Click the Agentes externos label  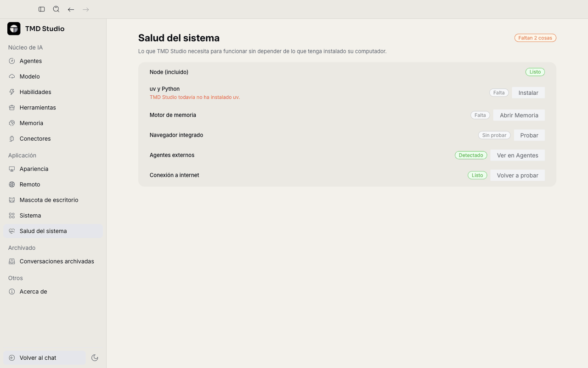(172, 155)
